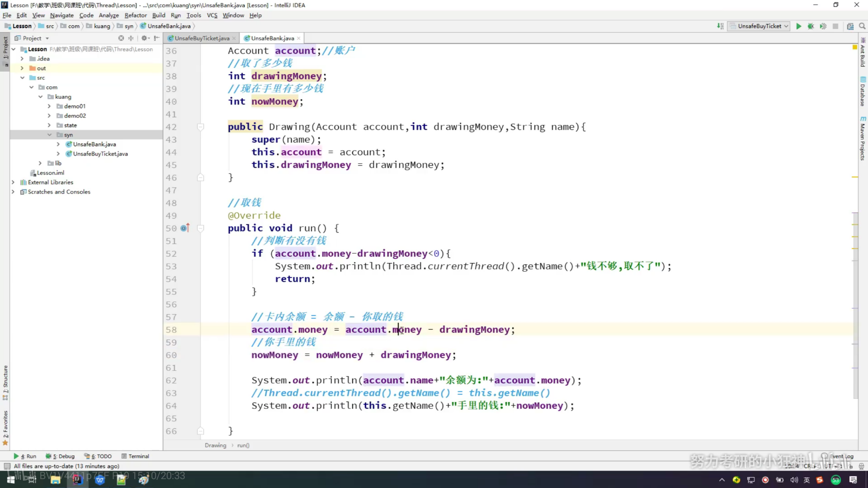Click the Build project hammer arrow icon
The image size is (868, 488).
click(720, 26)
